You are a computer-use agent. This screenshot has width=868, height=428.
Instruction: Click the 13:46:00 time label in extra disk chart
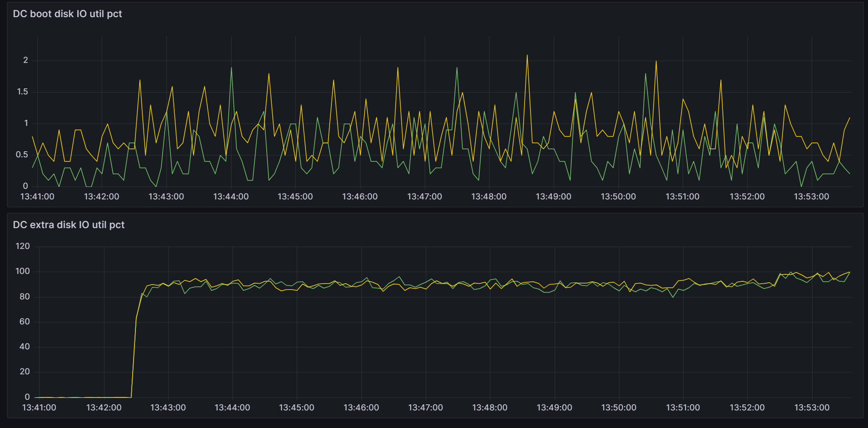point(361,408)
